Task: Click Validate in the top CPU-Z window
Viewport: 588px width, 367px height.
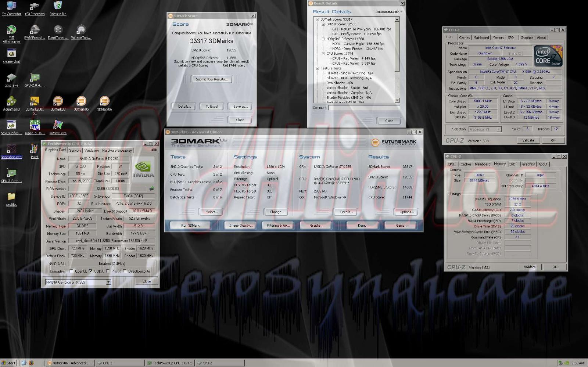Action: [x=528, y=140]
